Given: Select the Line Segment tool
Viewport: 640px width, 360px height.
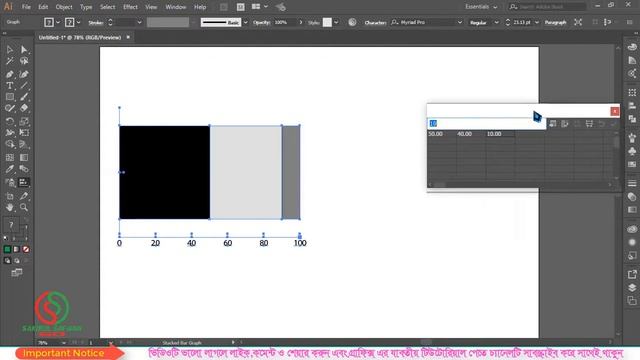Looking at the screenshot, I should (24, 86).
